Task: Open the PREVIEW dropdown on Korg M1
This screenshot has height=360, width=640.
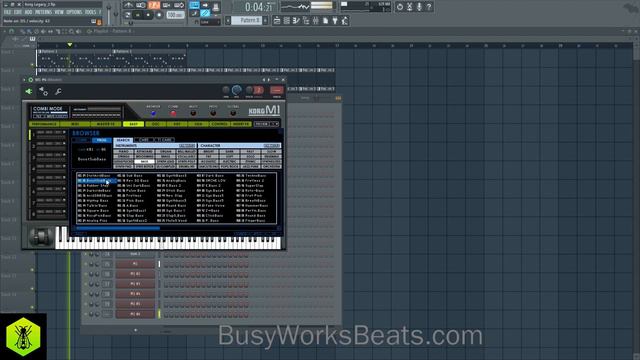Action: pos(266,124)
